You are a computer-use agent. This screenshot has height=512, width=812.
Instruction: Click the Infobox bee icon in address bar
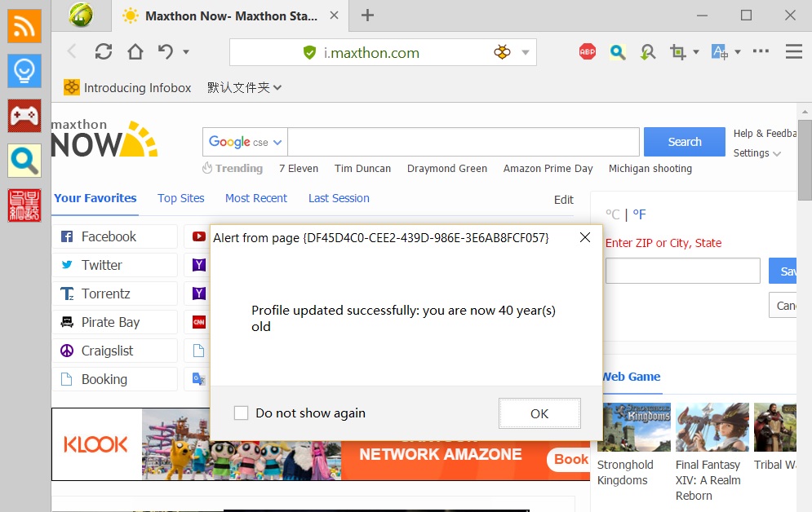point(502,52)
